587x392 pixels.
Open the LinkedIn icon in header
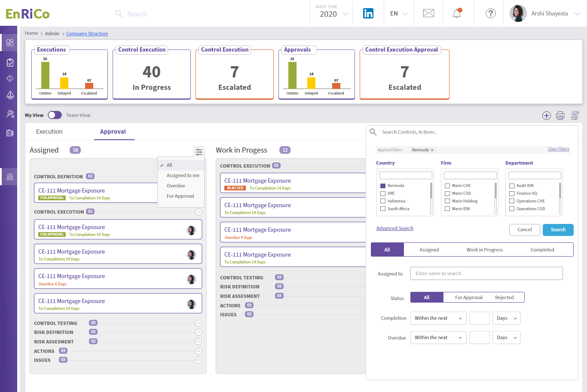pyautogui.click(x=368, y=13)
